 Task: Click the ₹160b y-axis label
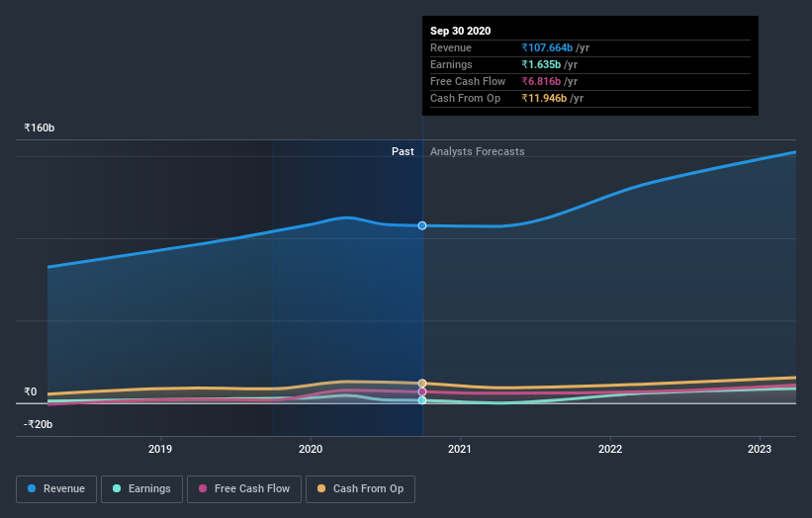coord(39,128)
